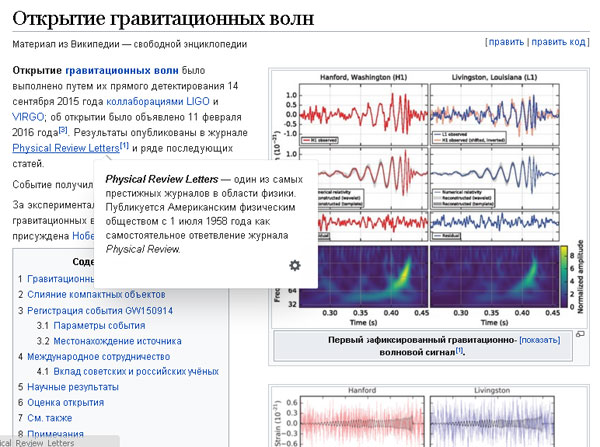Open the LIGO signal plots image
The height and width of the screenshot is (447, 600).
pos(429,198)
